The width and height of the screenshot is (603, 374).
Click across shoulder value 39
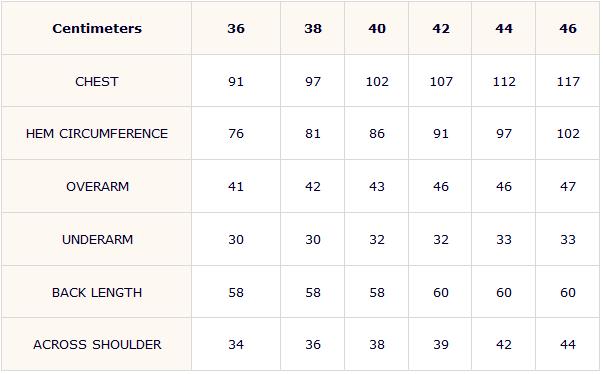(441, 345)
